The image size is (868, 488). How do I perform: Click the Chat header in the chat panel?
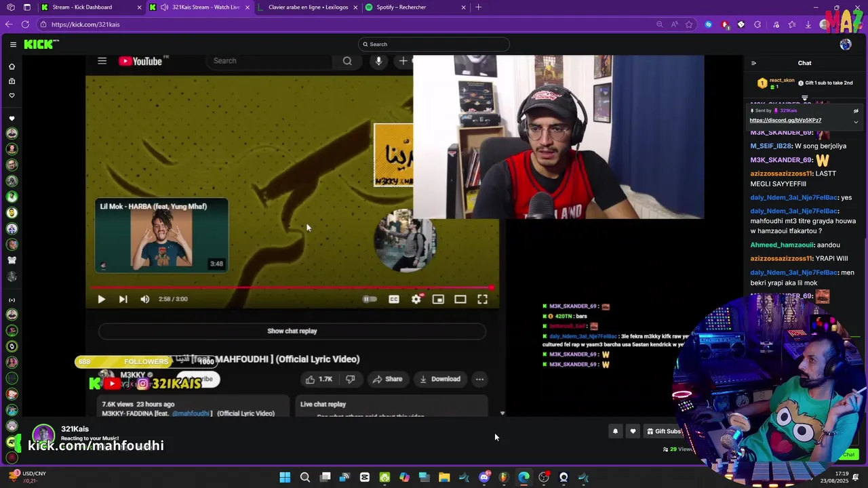(x=804, y=63)
